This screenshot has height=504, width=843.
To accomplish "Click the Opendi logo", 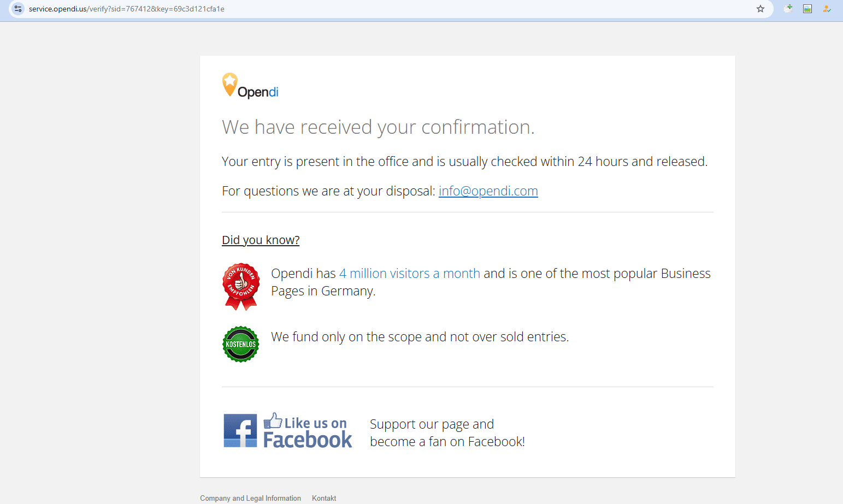I will coord(250,86).
